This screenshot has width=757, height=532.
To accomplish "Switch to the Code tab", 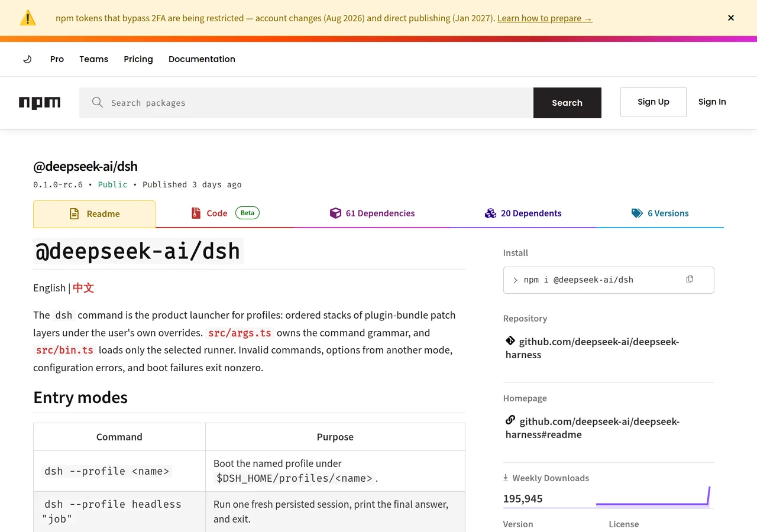I will point(225,213).
